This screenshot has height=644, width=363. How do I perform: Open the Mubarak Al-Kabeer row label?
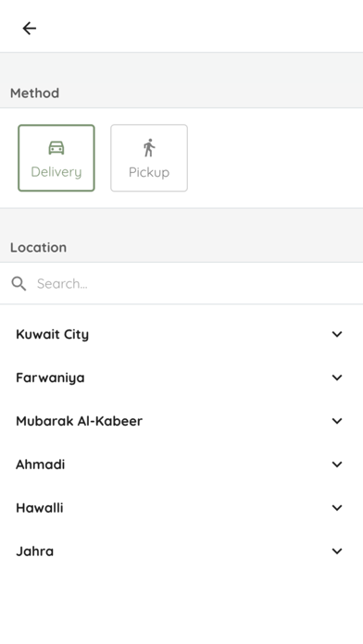[79, 421]
